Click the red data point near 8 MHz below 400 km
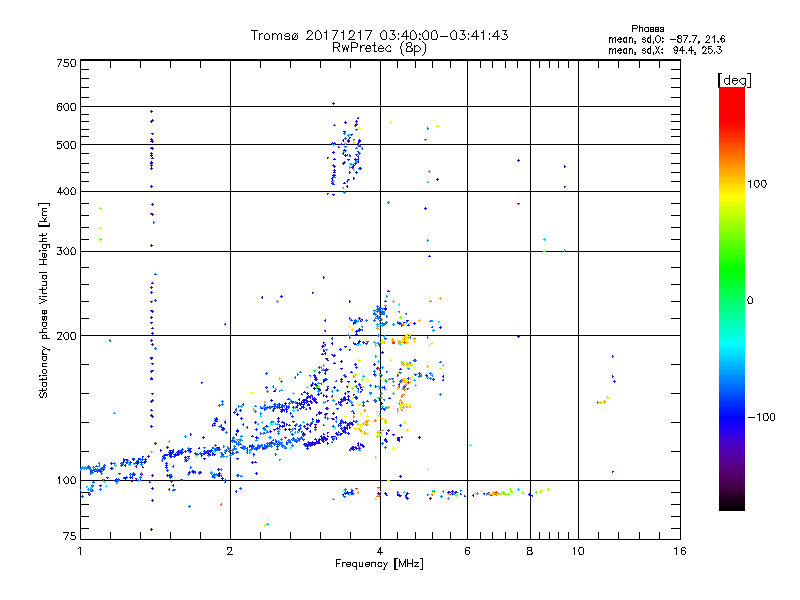 click(518, 204)
